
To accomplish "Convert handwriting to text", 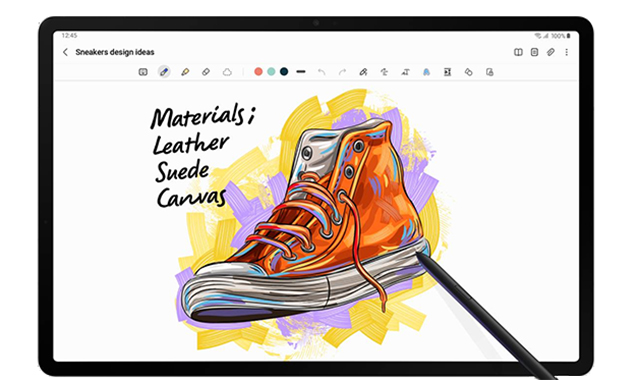I will 405,72.
